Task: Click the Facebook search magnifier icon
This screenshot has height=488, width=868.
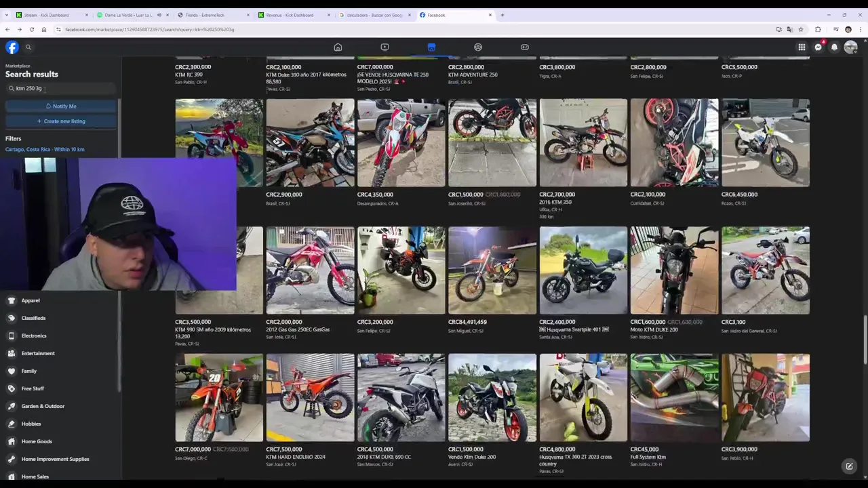Action: pos(28,47)
